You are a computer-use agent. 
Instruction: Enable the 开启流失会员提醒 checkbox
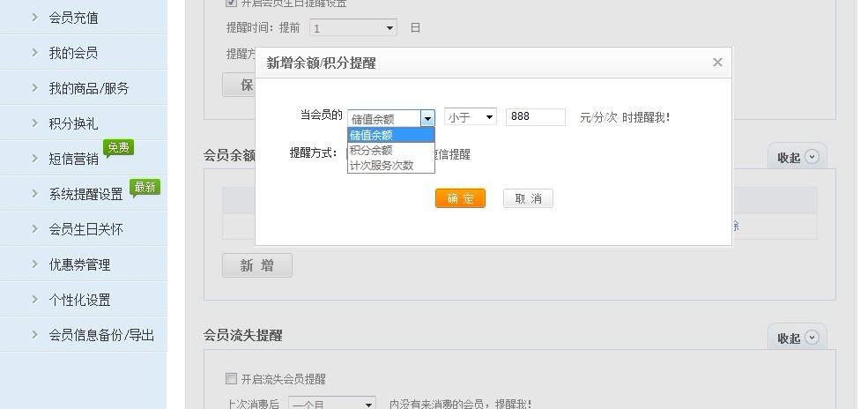pyautogui.click(x=231, y=379)
